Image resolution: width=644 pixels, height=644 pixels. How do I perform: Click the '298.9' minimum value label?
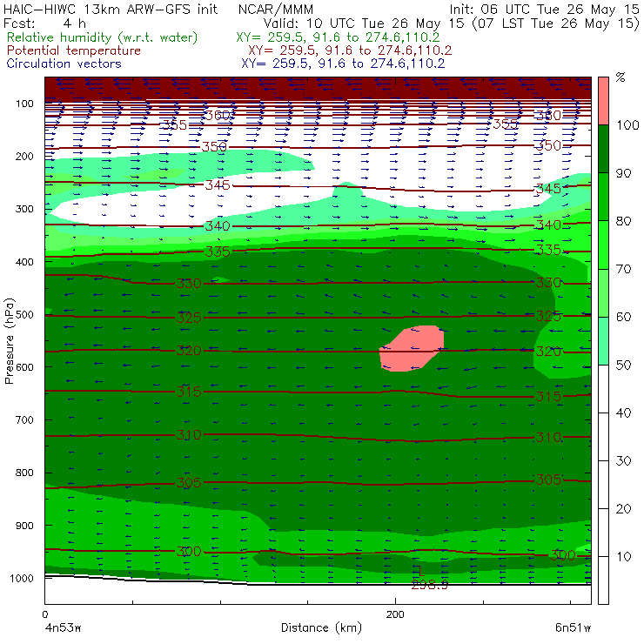[x=429, y=585]
